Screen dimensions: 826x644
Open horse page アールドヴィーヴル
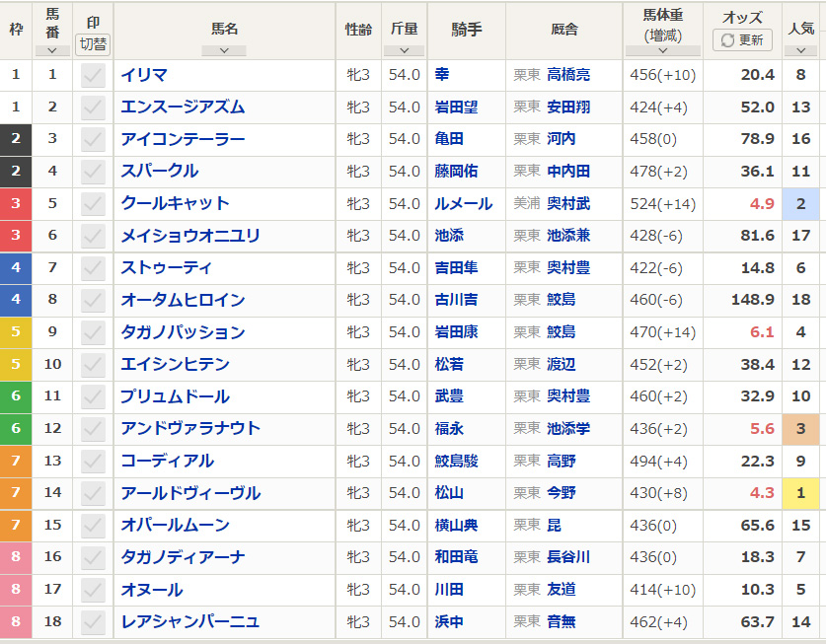(x=190, y=493)
